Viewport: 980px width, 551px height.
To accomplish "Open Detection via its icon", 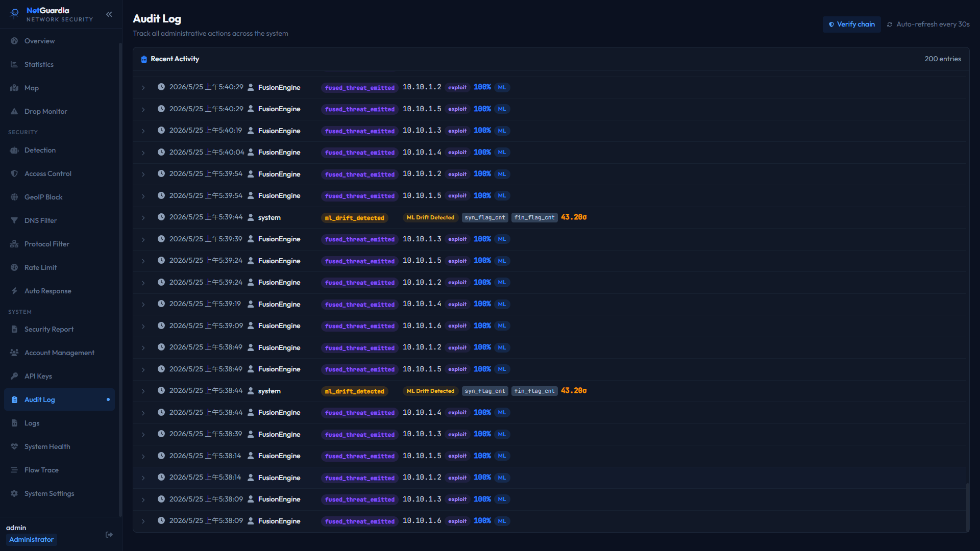I will click(x=14, y=150).
